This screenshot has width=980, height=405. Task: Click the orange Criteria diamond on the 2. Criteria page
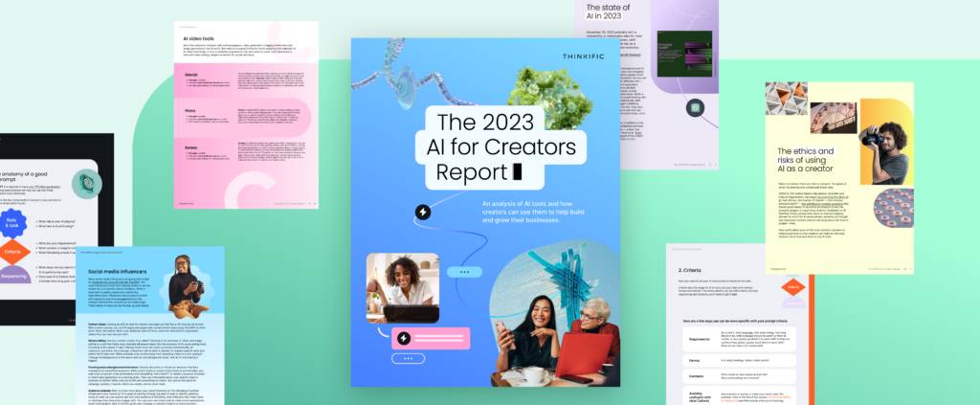point(793,287)
